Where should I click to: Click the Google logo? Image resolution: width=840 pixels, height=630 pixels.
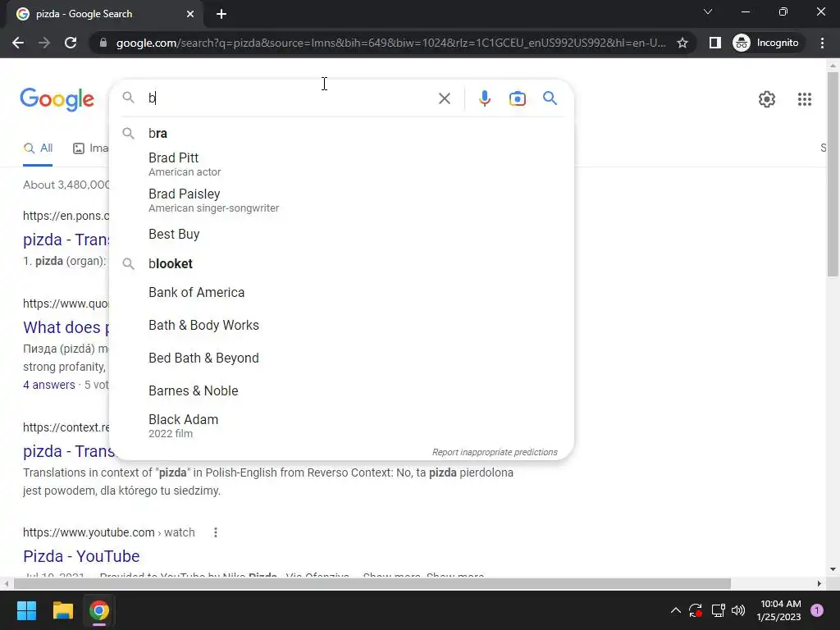[x=57, y=99]
